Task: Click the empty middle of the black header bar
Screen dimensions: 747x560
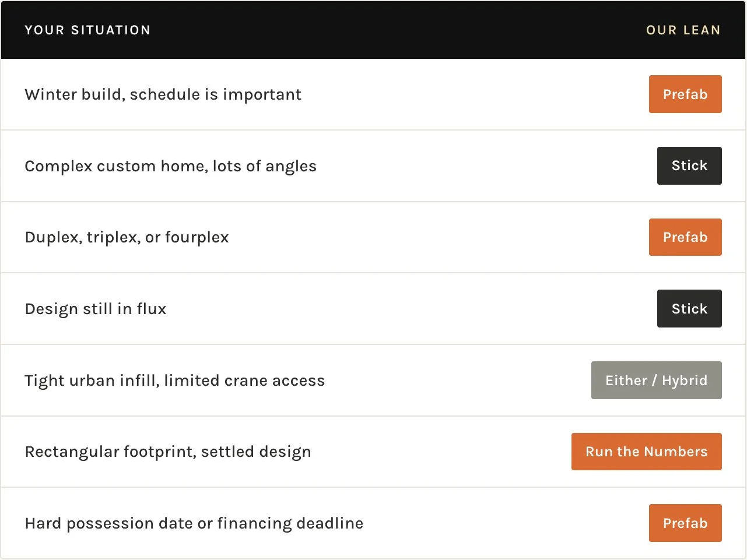Action: click(397, 30)
